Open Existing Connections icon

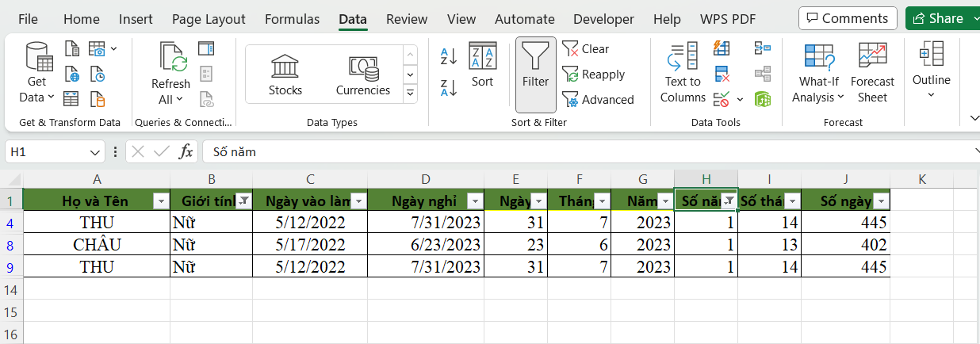[98, 99]
